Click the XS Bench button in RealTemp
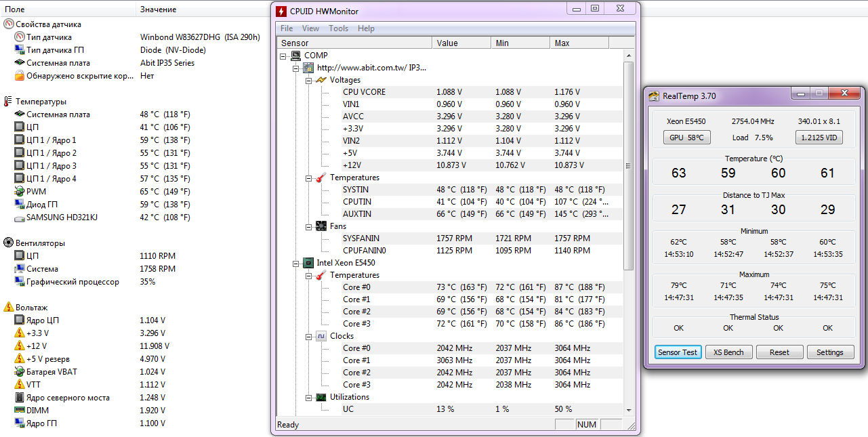 pos(728,352)
